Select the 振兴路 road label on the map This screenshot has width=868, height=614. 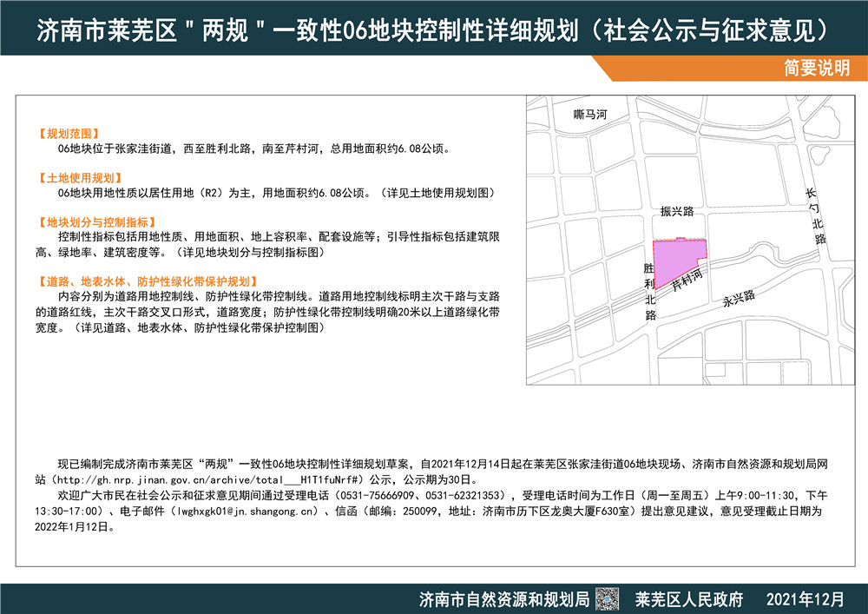[677, 213]
